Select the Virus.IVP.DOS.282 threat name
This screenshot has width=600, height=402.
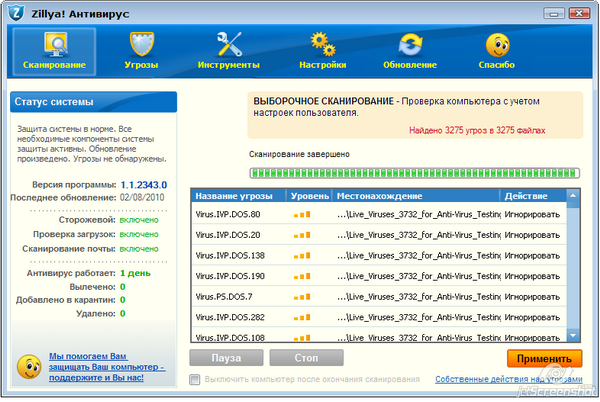(230, 317)
